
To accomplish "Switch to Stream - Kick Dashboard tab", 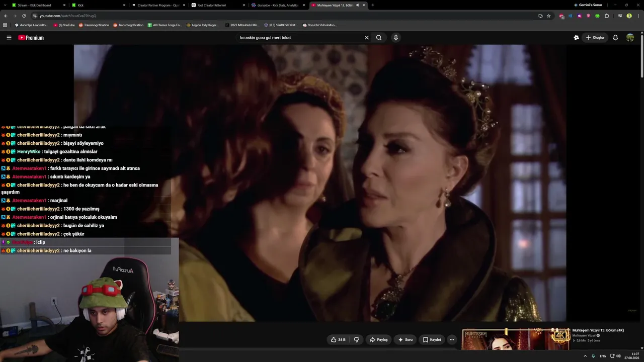I will (39, 5).
